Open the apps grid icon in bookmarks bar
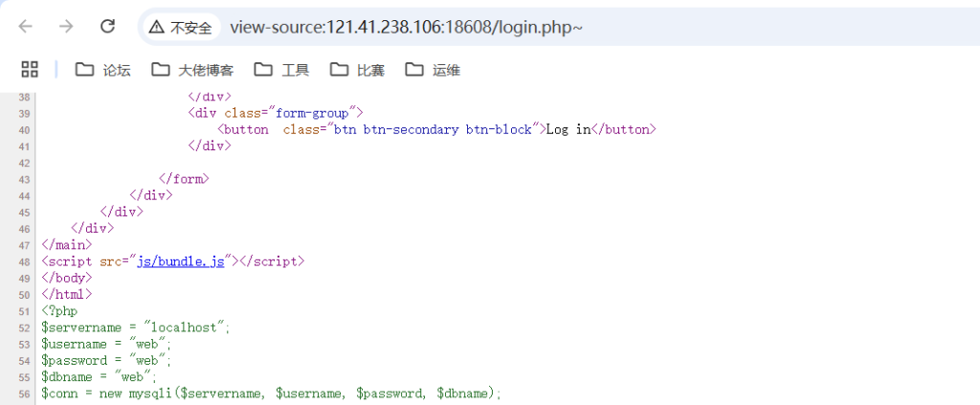Viewport: 980px width, 405px height. click(30, 69)
